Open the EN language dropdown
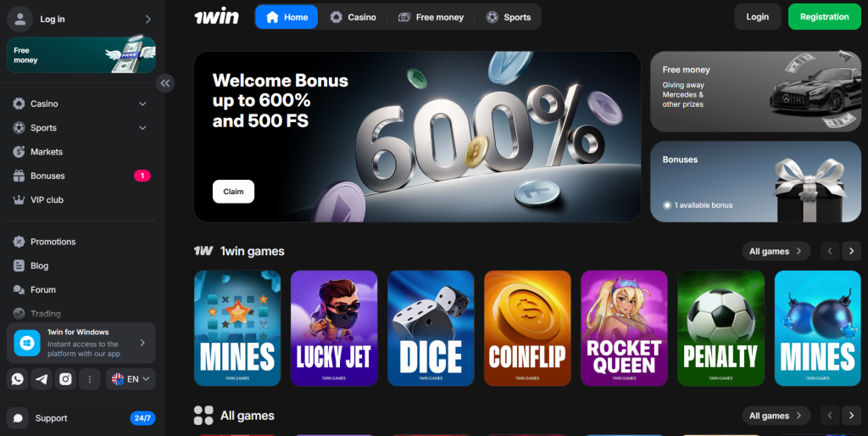Image resolution: width=868 pixels, height=436 pixels. [x=131, y=379]
